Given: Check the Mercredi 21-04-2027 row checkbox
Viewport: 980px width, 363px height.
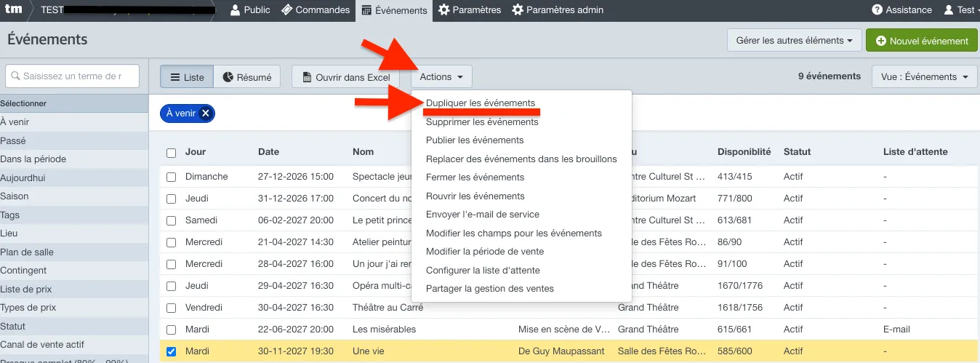Looking at the screenshot, I should point(171,242).
